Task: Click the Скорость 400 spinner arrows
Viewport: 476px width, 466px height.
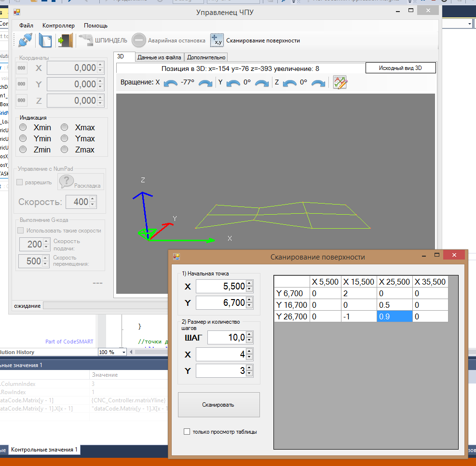Action: tap(93, 202)
